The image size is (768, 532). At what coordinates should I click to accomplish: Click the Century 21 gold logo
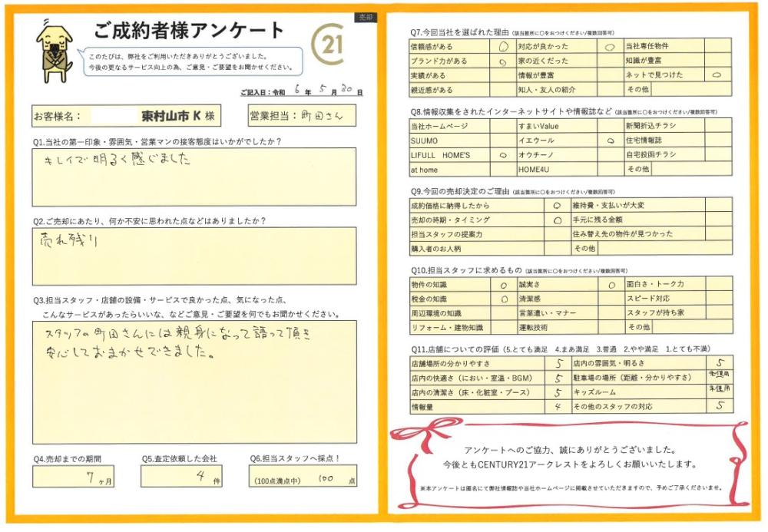point(330,47)
